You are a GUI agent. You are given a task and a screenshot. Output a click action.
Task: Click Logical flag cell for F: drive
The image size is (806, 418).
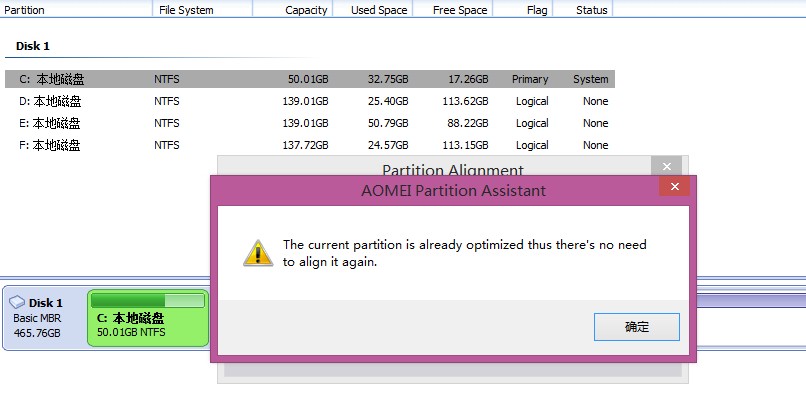(x=532, y=146)
